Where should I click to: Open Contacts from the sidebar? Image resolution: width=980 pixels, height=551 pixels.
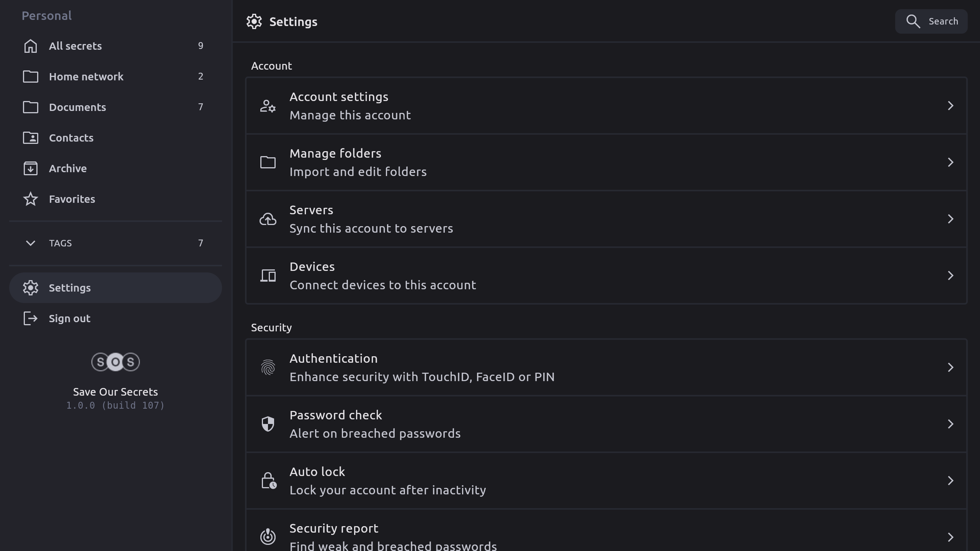point(71,138)
